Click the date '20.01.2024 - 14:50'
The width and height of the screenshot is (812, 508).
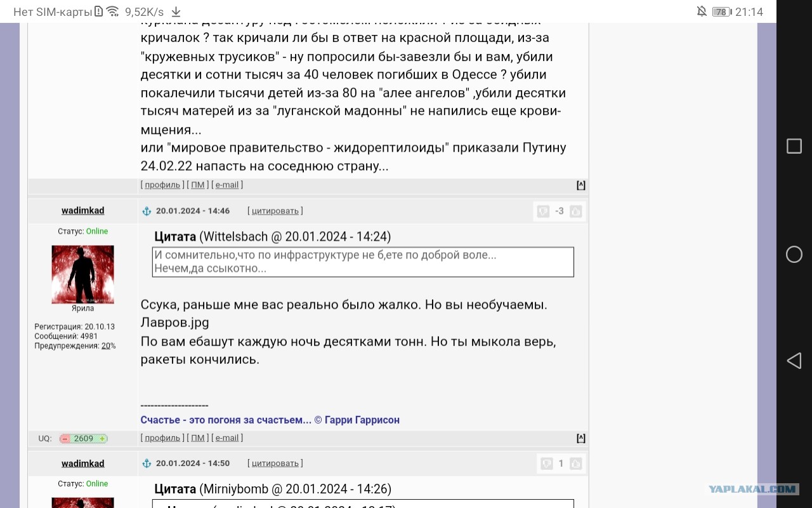coord(193,464)
